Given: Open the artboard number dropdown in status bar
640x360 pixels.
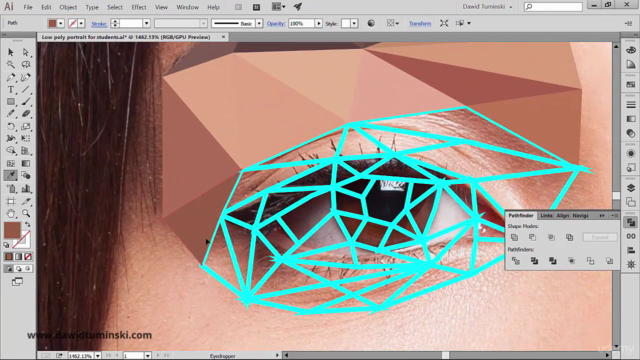Looking at the screenshot, I should 148,356.
